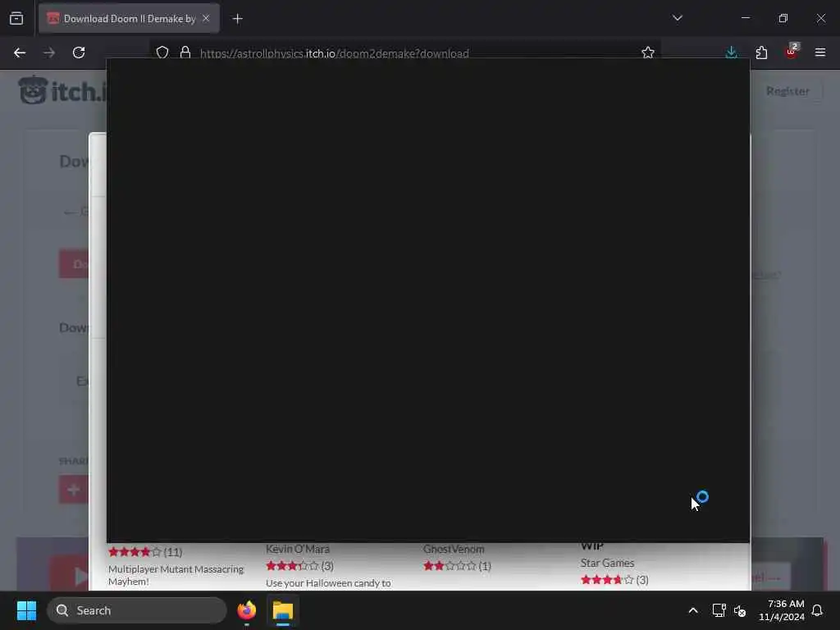Go forward one page in Firefox

[49, 52]
